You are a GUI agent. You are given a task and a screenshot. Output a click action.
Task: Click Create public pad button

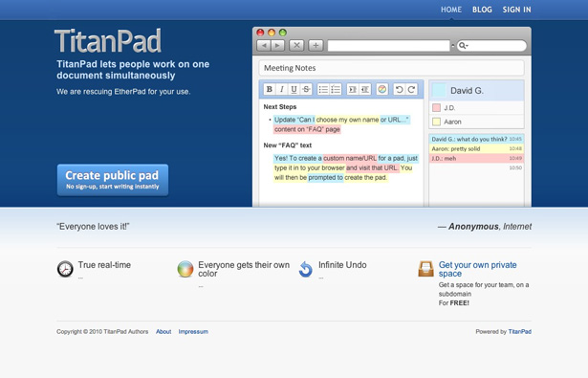click(x=113, y=180)
